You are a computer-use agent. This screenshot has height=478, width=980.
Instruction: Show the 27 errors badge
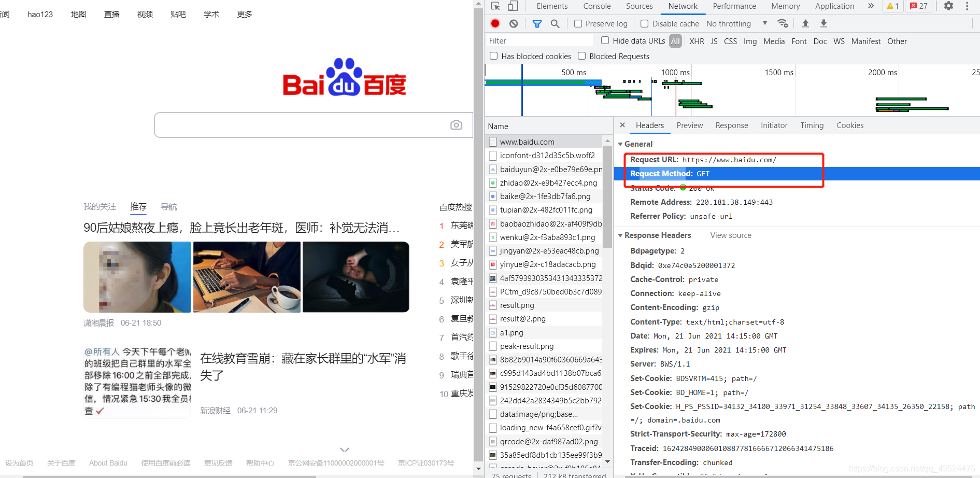coord(919,6)
